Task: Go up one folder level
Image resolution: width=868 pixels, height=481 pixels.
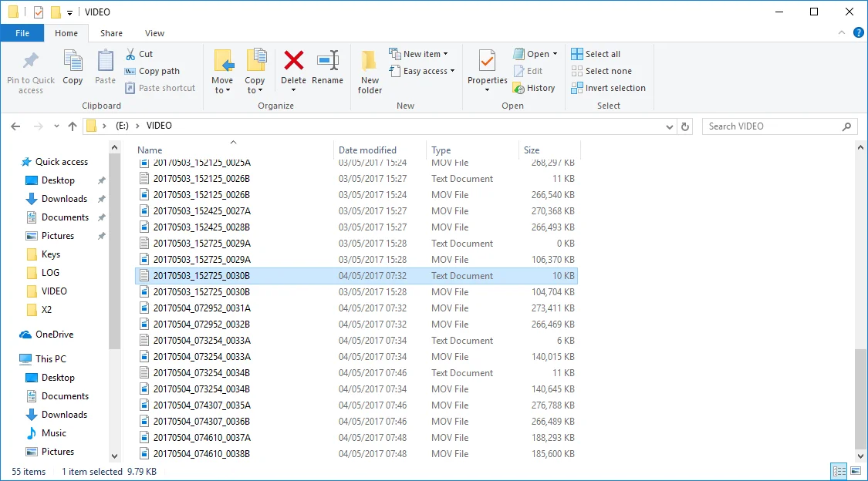Action: [73, 126]
